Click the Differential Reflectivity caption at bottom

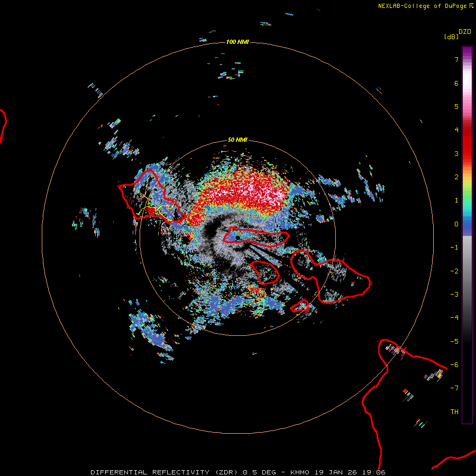238,472
